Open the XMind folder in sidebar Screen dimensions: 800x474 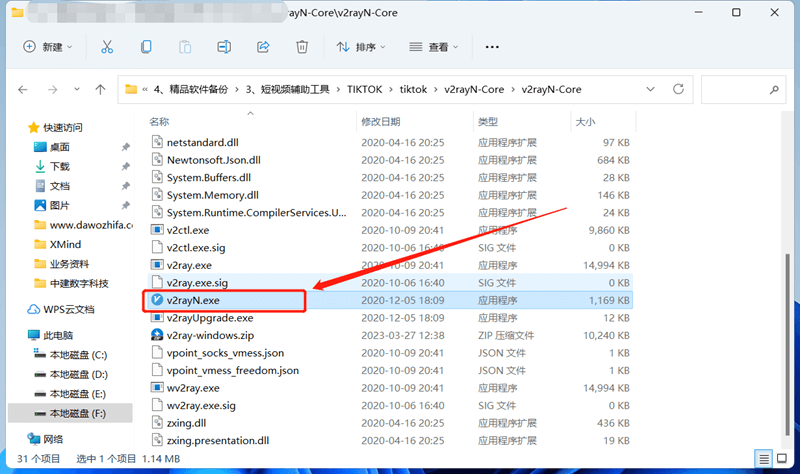point(65,244)
